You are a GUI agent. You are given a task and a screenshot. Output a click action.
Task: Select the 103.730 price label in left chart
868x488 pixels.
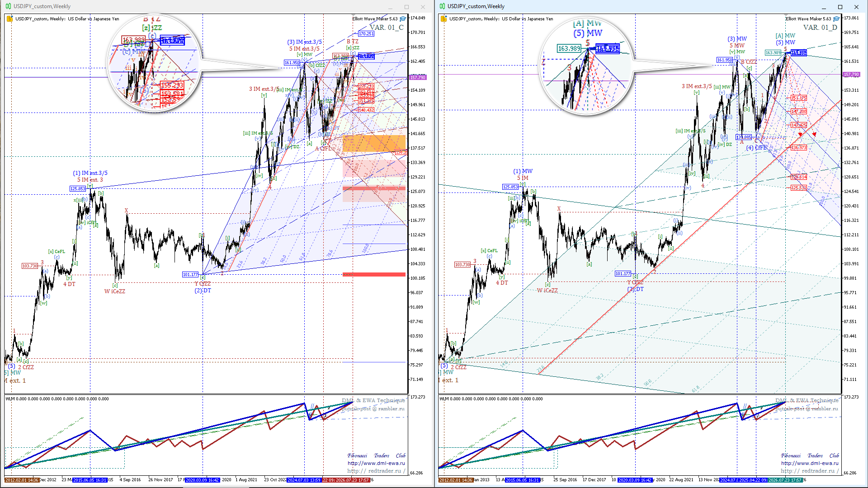coord(30,266)
